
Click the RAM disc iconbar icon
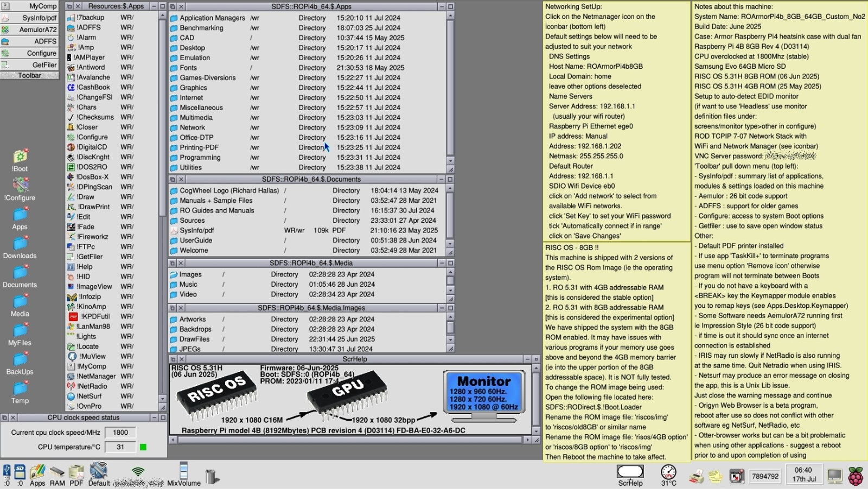point(57,475)
